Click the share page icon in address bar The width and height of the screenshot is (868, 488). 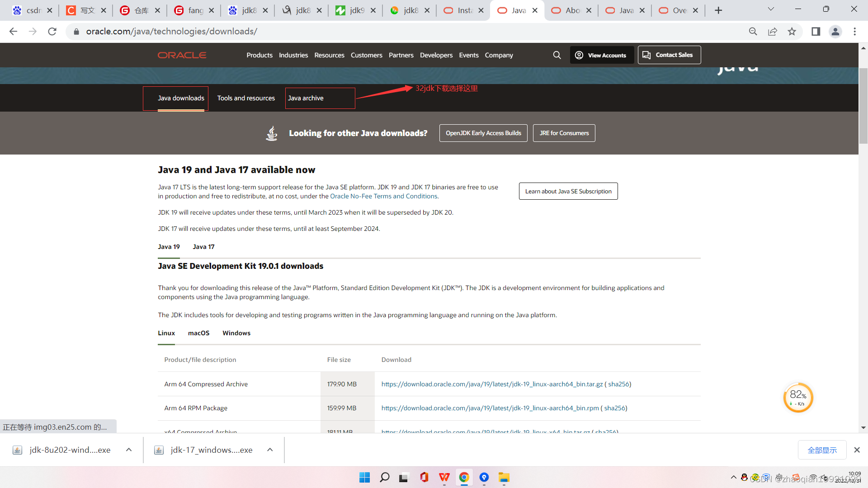(x=773, y=32)
